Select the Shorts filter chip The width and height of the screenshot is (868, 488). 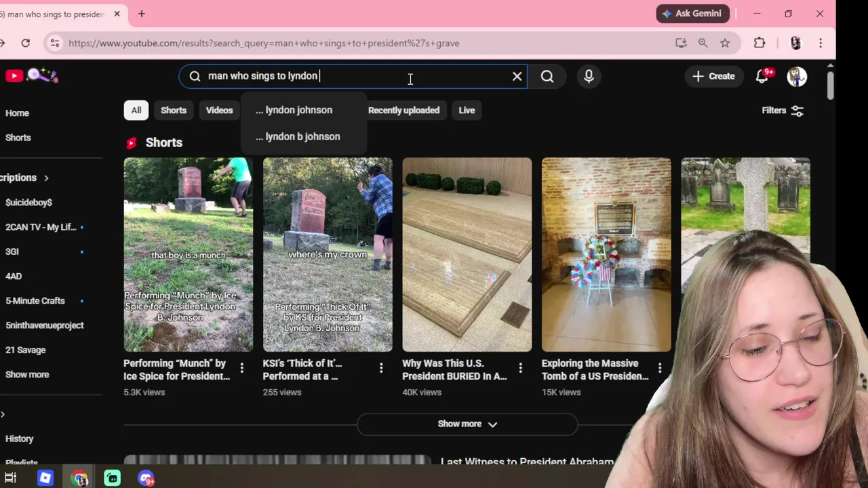[174, 110]
